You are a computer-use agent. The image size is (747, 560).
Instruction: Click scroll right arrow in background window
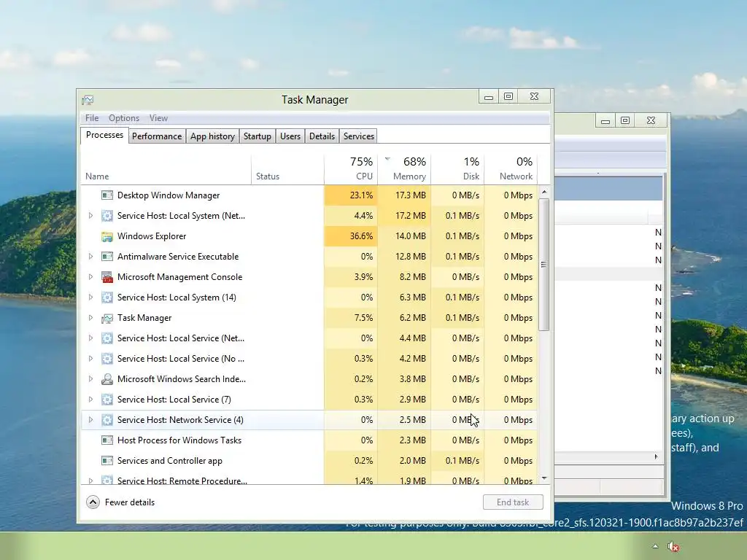tap(656, 456)
